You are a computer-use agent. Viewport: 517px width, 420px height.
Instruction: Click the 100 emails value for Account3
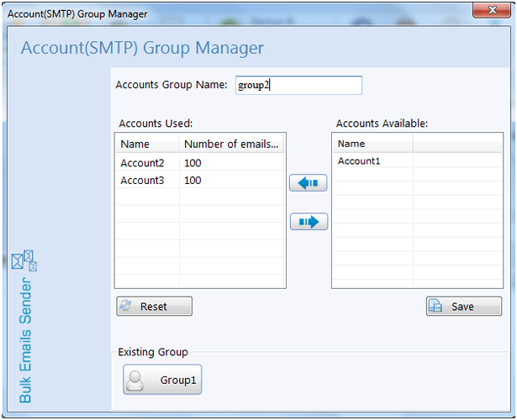coord(193,181)
